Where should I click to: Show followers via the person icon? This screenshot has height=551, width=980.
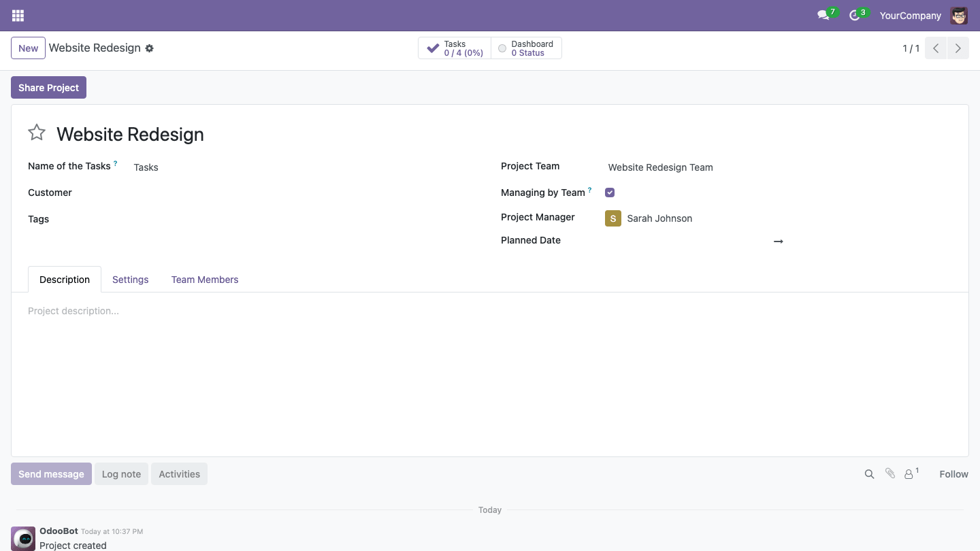pyautogui.click(x=911, y=473)
